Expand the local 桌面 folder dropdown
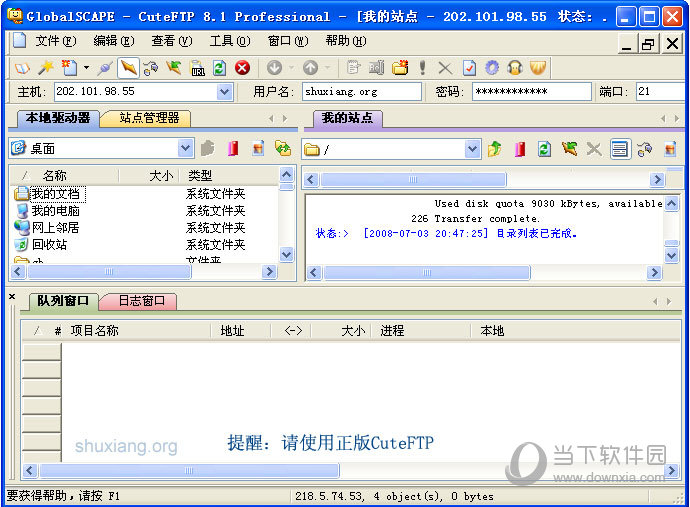This screenshot has height=507, width=690. pos(186,148)
